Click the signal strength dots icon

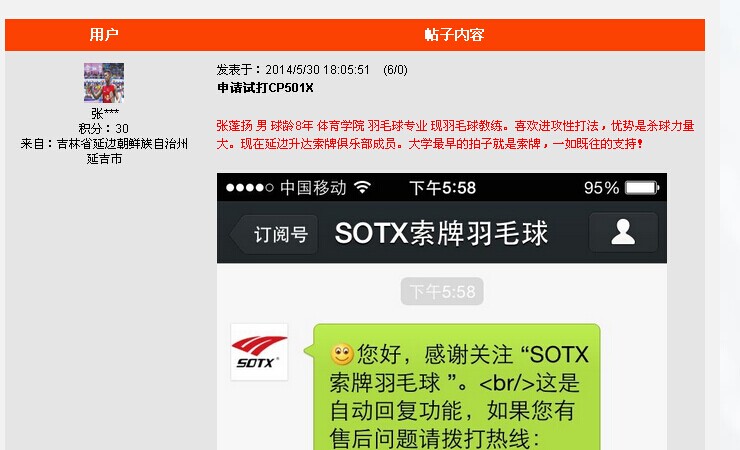point(250,188)
